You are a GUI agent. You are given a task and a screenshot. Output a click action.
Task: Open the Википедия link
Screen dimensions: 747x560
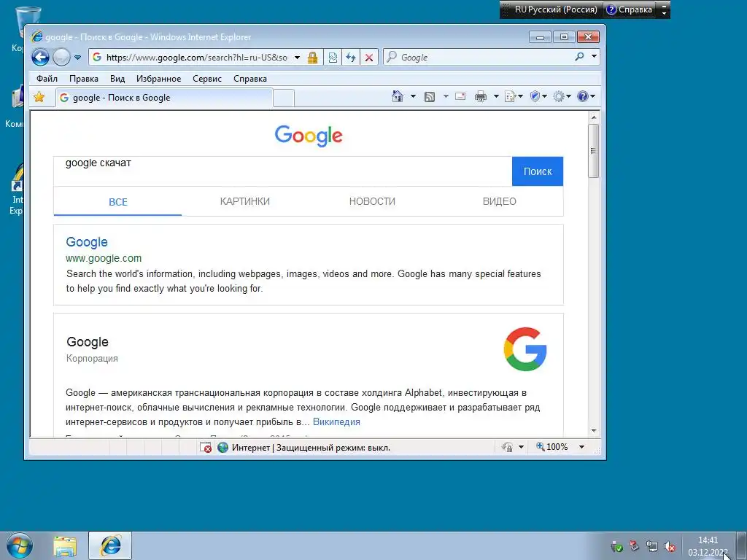pos(336,422)
